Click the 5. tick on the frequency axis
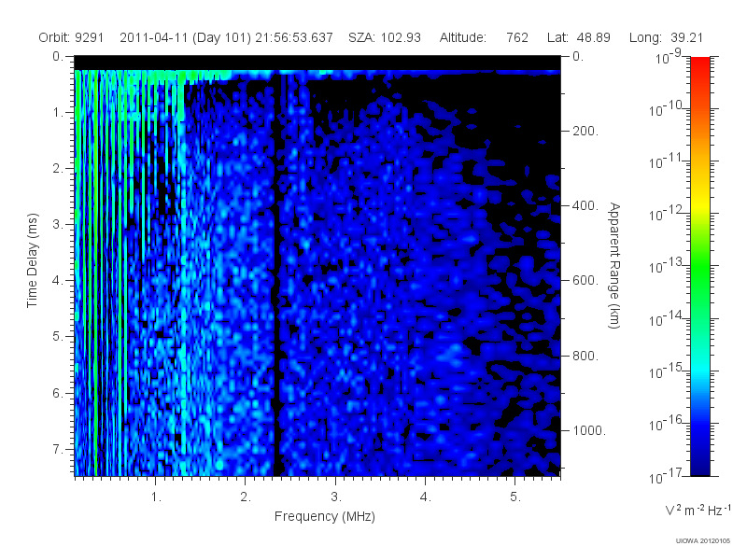Screen dimensions: 747x560 [515, 497]
